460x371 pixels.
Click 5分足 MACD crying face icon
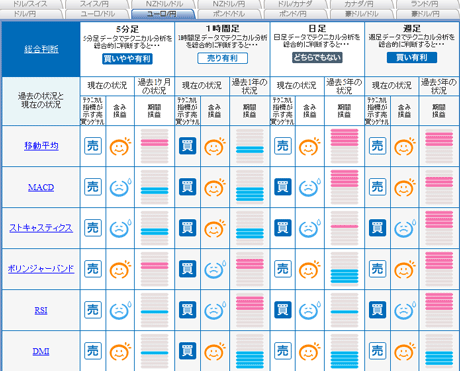point(120,187)
